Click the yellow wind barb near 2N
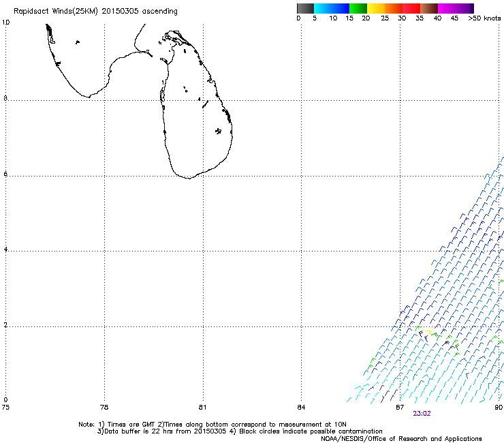This screenshot has height=443, width=504. tap(428, 333)
